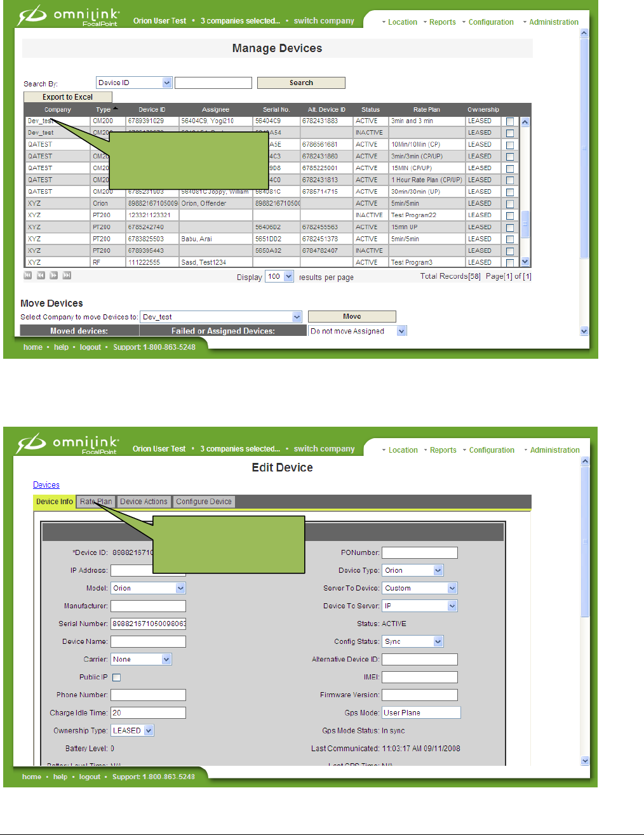Click the Search button
This screenshot has width=644, height=835.
[x=301, y=83]
